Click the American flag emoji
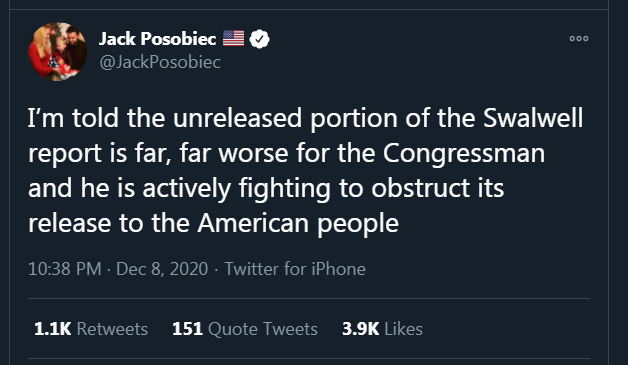This screenshot has height=365, width=628. pos(233,38)
